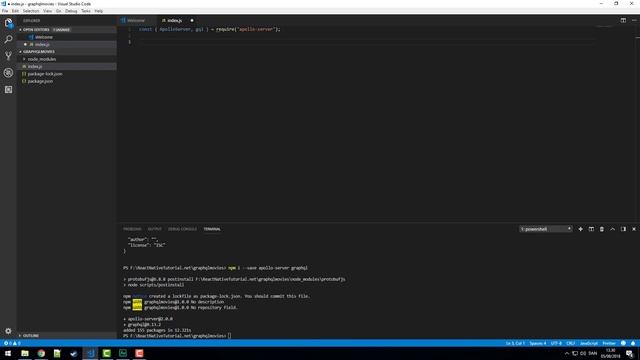Viewport: 640px width, 360px height.
Task: Split the terminal pane
Action: click(x=591, y=229)
